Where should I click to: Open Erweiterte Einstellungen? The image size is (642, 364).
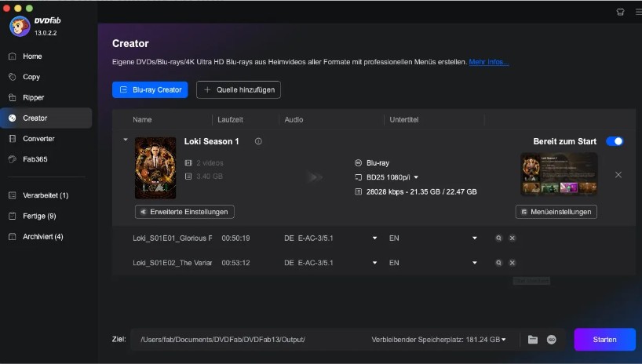(184, 212)
